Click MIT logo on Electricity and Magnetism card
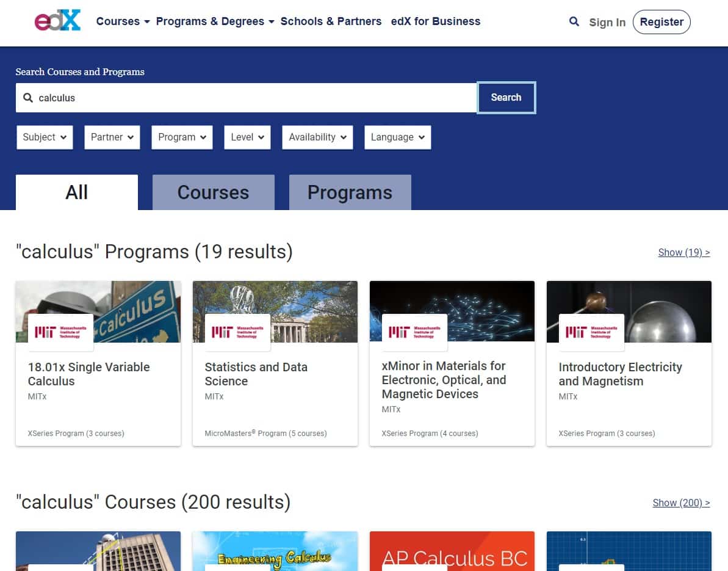Screen dimensions: 728x571 [591, 332]
